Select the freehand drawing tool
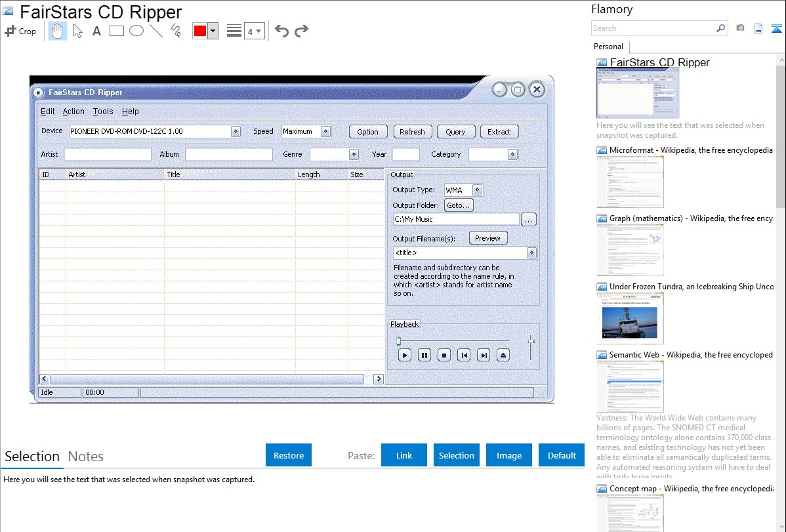The image size is (786, 532). point(176,31)
